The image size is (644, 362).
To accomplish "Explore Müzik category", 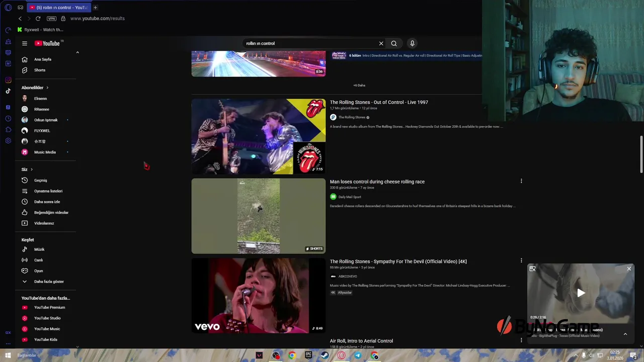I will click(45, 249).
